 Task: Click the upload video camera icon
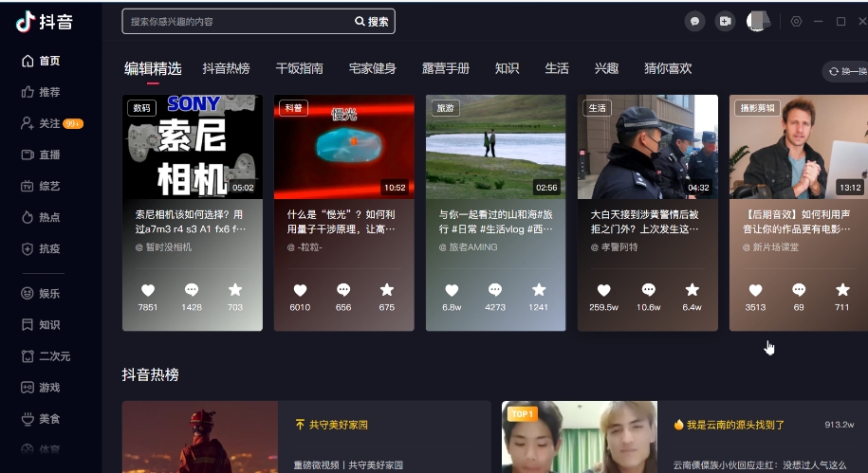[725, 22]
